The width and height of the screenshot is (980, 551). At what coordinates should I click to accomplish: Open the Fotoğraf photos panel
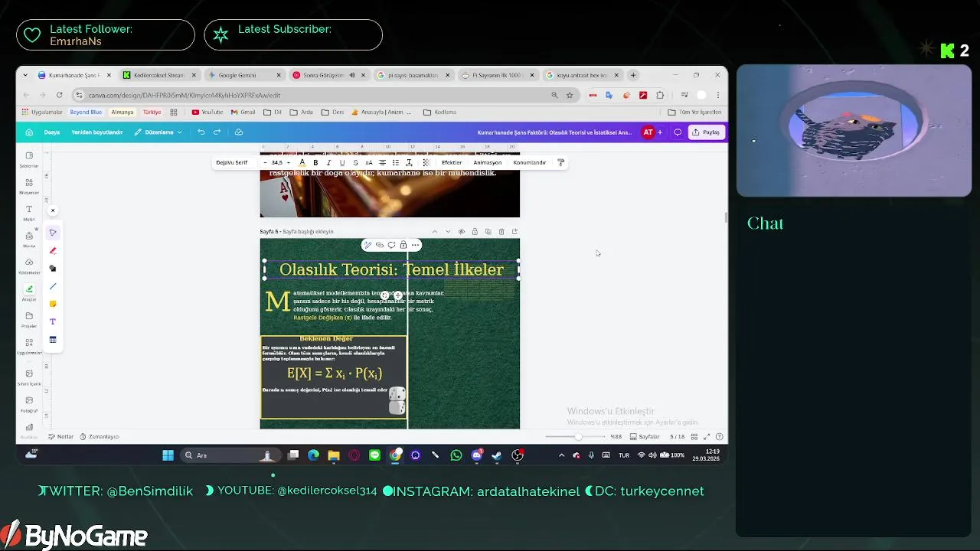[x=29, y=403]
